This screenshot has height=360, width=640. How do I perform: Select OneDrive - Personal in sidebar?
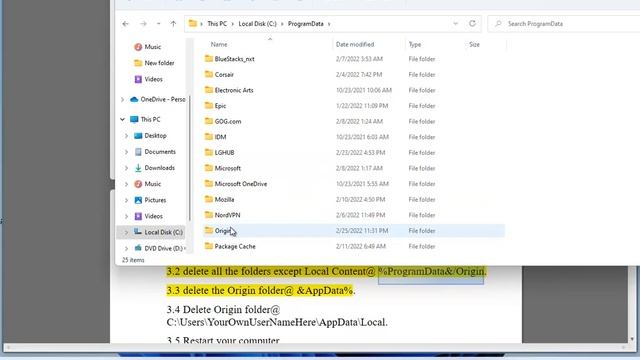[x=158, y=99]
